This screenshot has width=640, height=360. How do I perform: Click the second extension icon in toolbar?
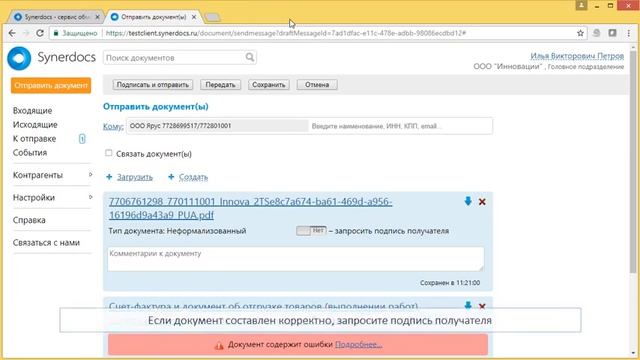612,33
